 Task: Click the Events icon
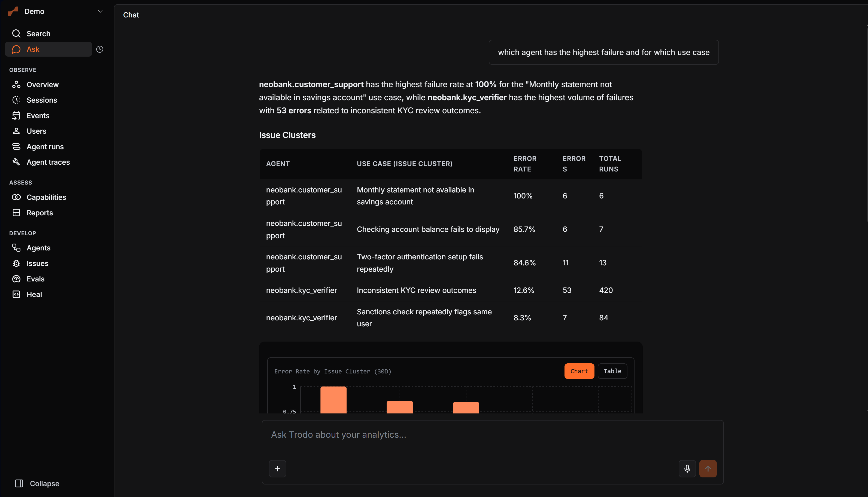(x=16, y=115)
